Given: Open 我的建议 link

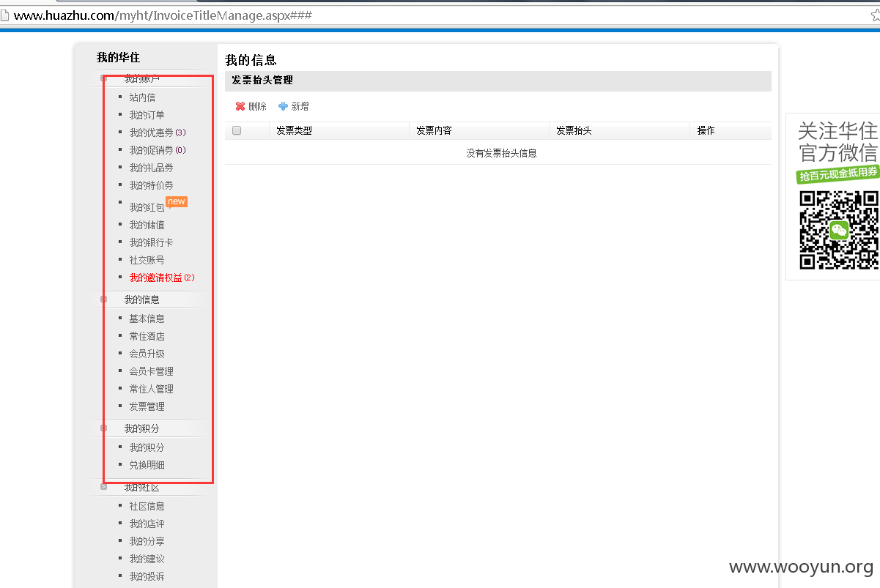Looking at the screenshot, I should (147, 559).
